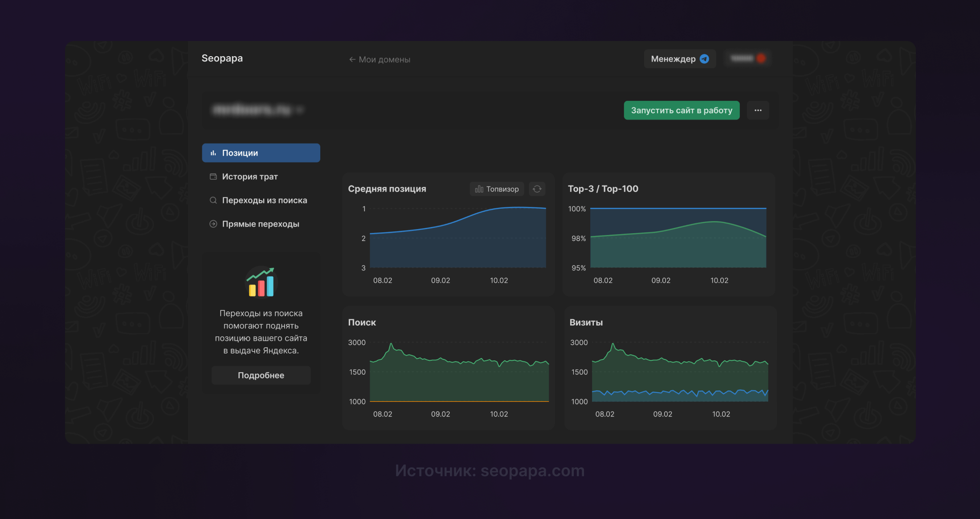Click the back arrow next to Мои домены
Screen dimensions: 980x519
pos(352,59)
